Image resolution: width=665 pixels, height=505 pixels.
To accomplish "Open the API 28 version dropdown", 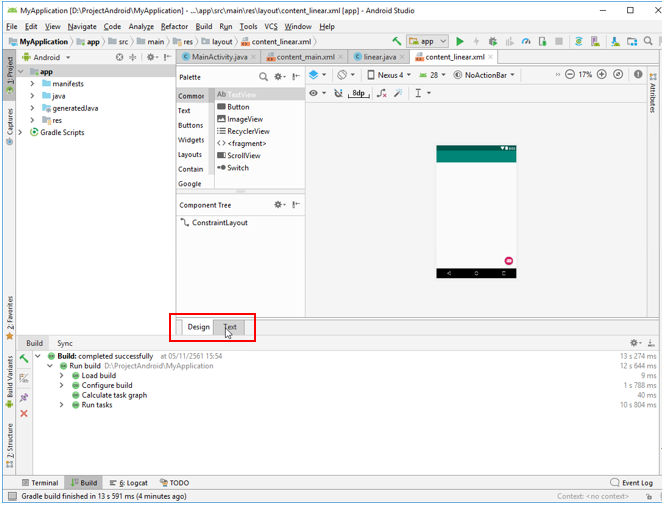I will point(433,75).
